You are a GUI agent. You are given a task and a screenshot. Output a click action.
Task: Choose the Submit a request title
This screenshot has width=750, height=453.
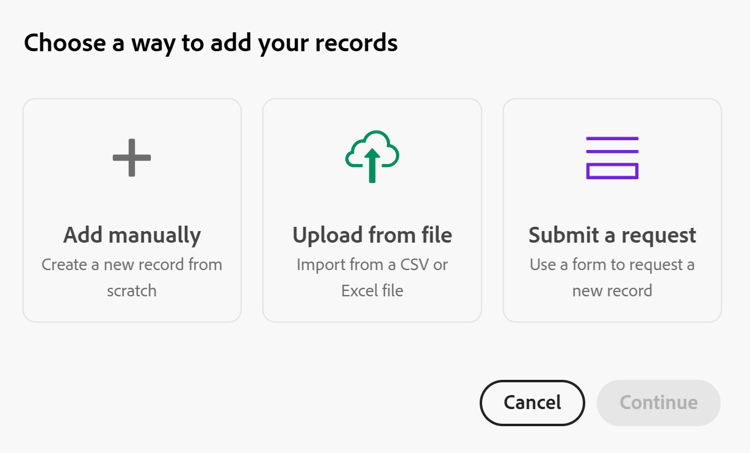(612, 235)
